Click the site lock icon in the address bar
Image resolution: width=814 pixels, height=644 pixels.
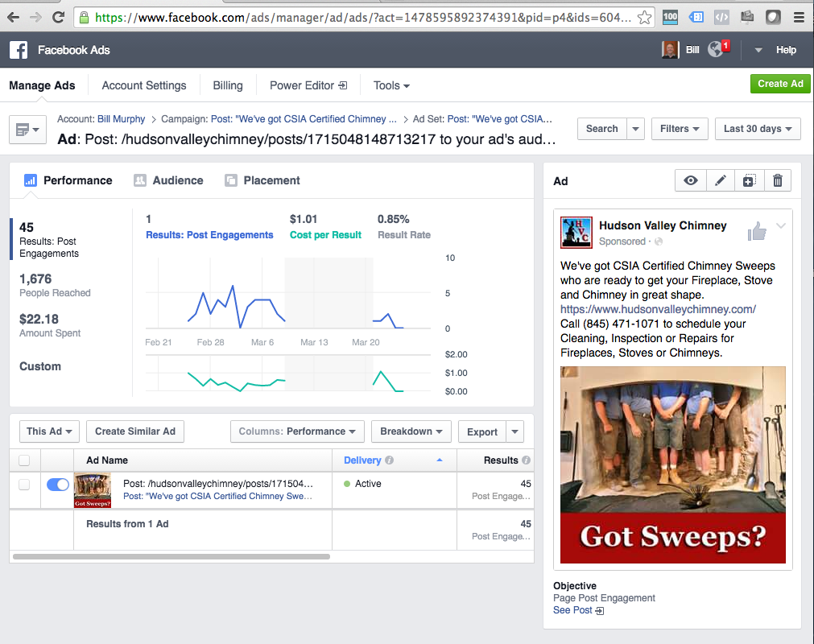point(84,18)
